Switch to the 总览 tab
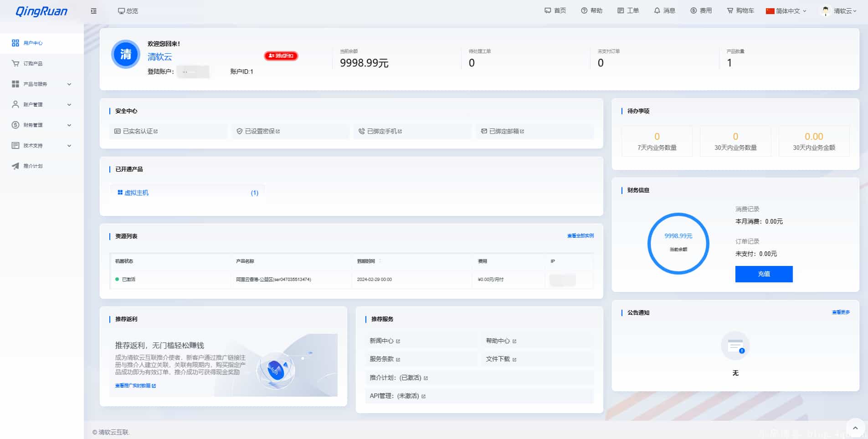868x439 pixels. coord(128,10)
